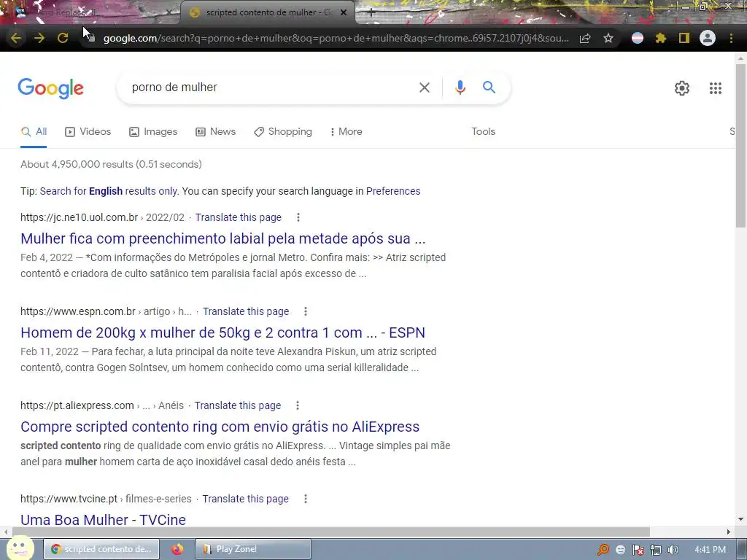Screen dimensions: 747x560
Task: Click the Search for English results only link
Action: pyautogui.click(x=109, y=192)
